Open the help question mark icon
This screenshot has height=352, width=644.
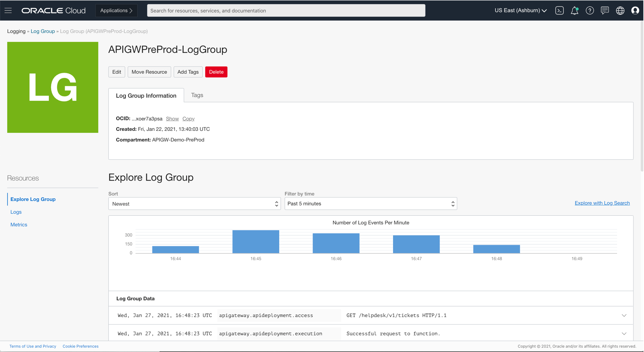[x=590, y=11]
